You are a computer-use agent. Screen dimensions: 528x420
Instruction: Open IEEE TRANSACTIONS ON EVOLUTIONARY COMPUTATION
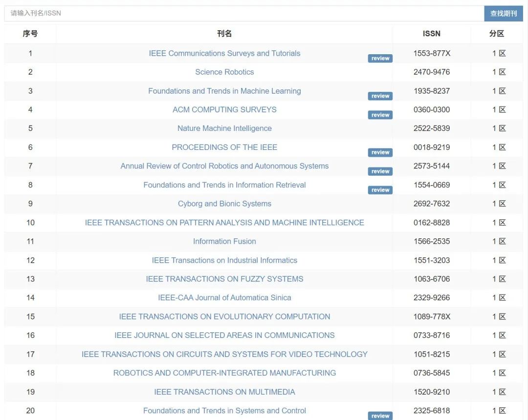224,316
